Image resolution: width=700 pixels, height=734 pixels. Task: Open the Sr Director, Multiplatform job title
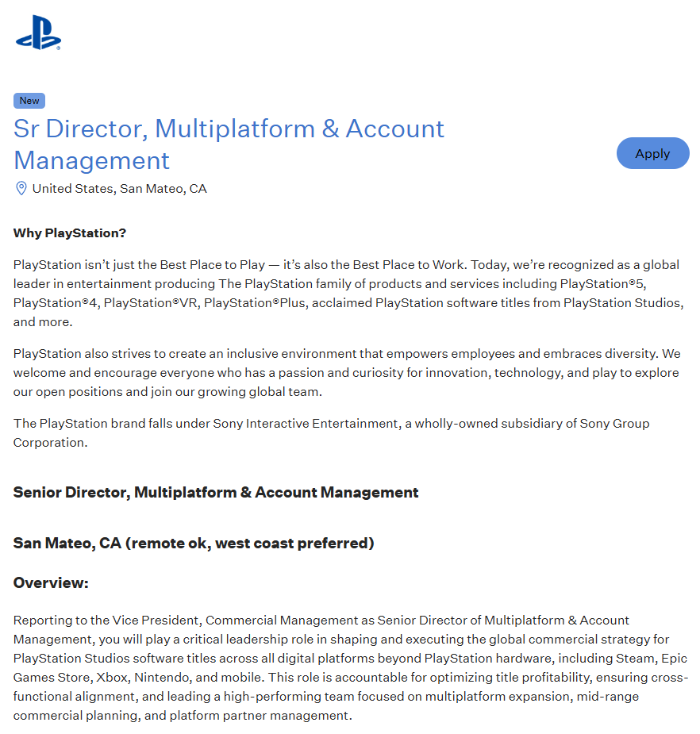(x=229, y=144)
